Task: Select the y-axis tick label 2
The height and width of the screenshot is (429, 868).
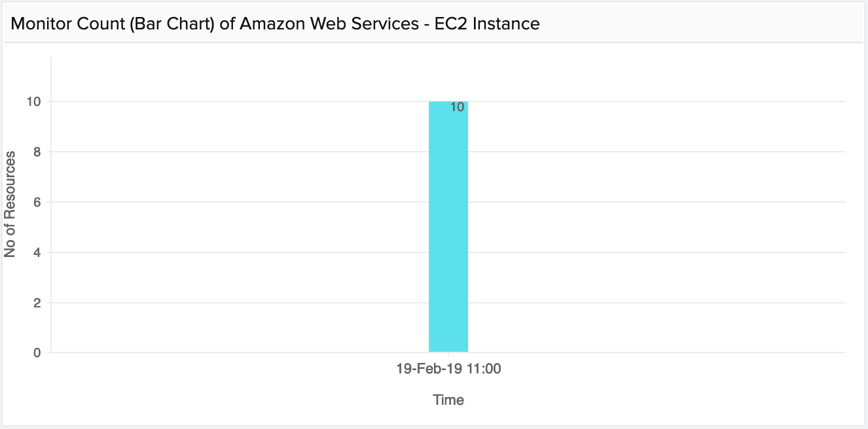Action: (x=37, y=303)
